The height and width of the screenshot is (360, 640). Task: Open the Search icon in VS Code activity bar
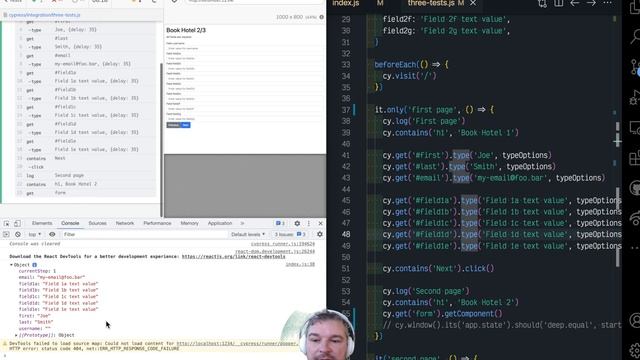pyautogui.click(x=635, y=37)
